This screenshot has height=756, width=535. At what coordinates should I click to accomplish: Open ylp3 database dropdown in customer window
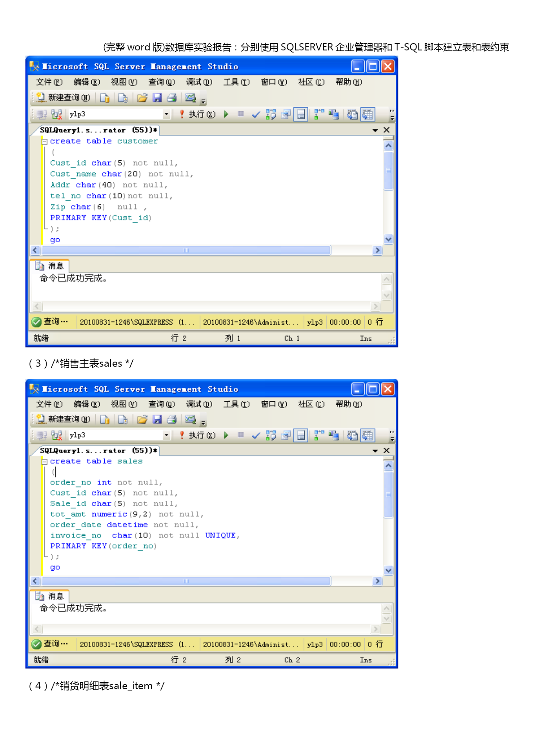click(166, 114)
